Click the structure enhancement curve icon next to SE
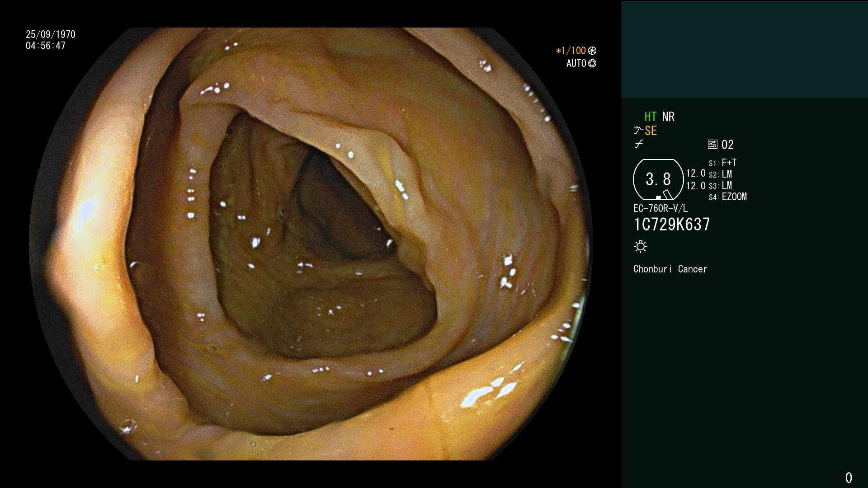 point(638,131)
